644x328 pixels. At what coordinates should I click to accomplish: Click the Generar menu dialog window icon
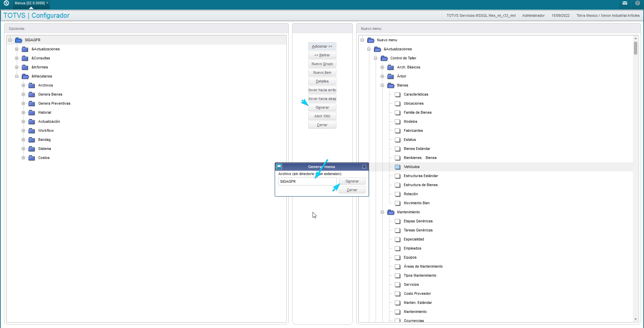(x=279, y=166)
